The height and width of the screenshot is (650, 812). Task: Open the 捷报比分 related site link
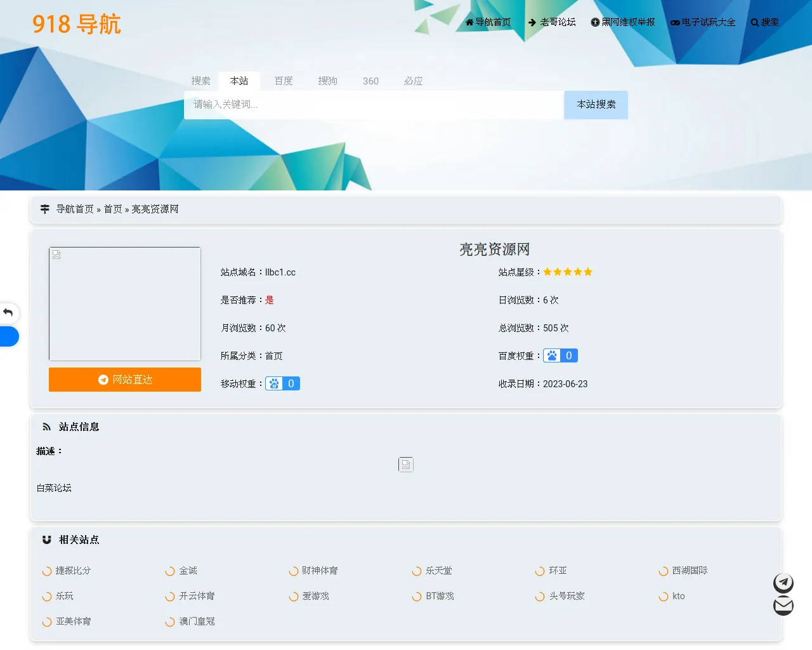tap(73, 571)
